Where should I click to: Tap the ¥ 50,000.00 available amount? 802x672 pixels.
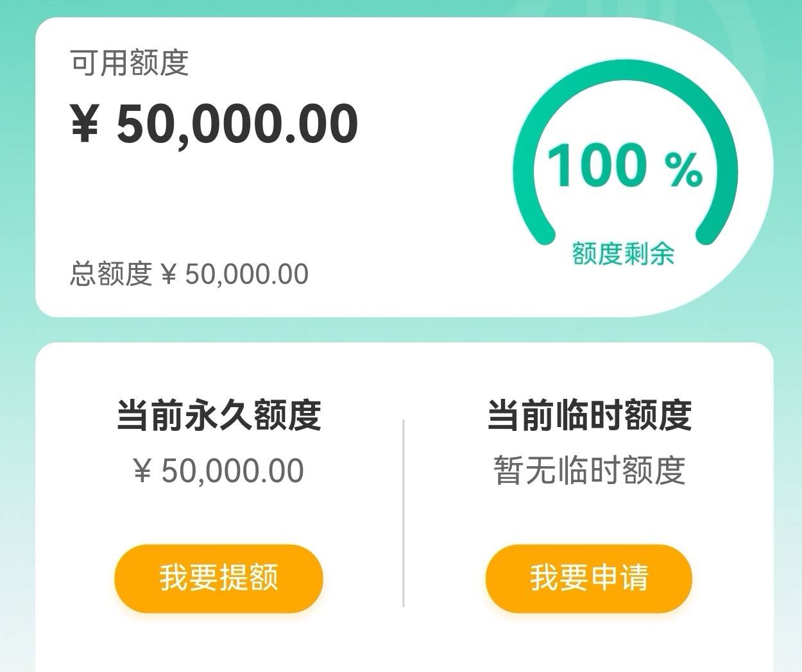pyautogui.click(x=214, y=124)
